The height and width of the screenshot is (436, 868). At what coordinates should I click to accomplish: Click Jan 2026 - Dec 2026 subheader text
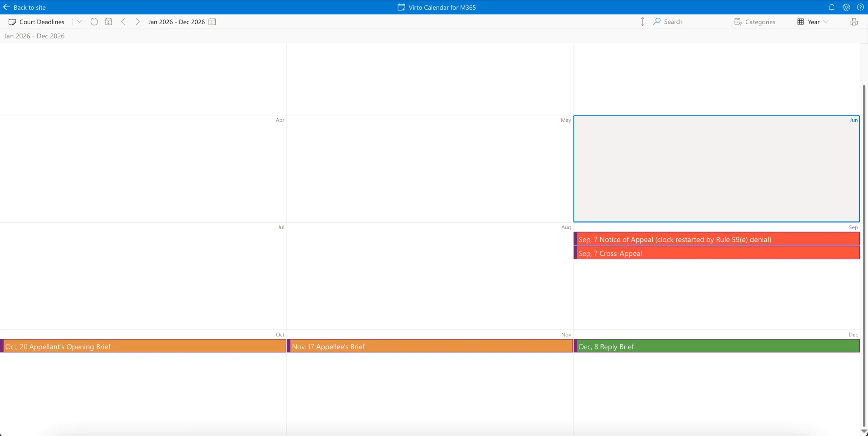[34, 36]
